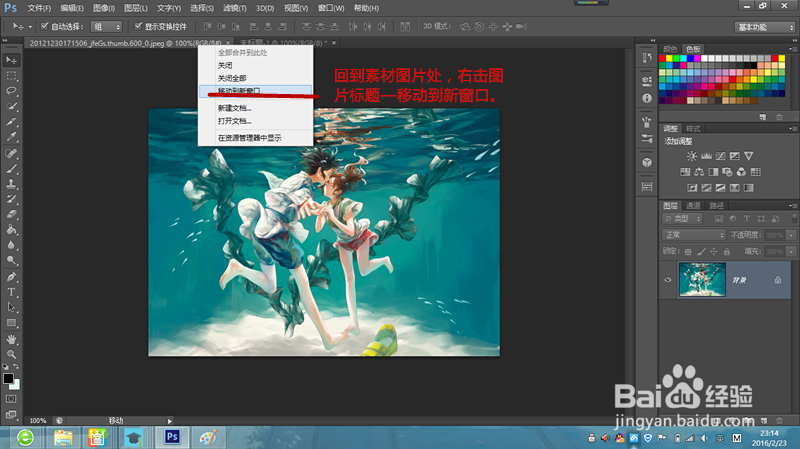The image size is (800, 449).
Task: Open the Move tool preset picker arrow
Action: [30, 27]
